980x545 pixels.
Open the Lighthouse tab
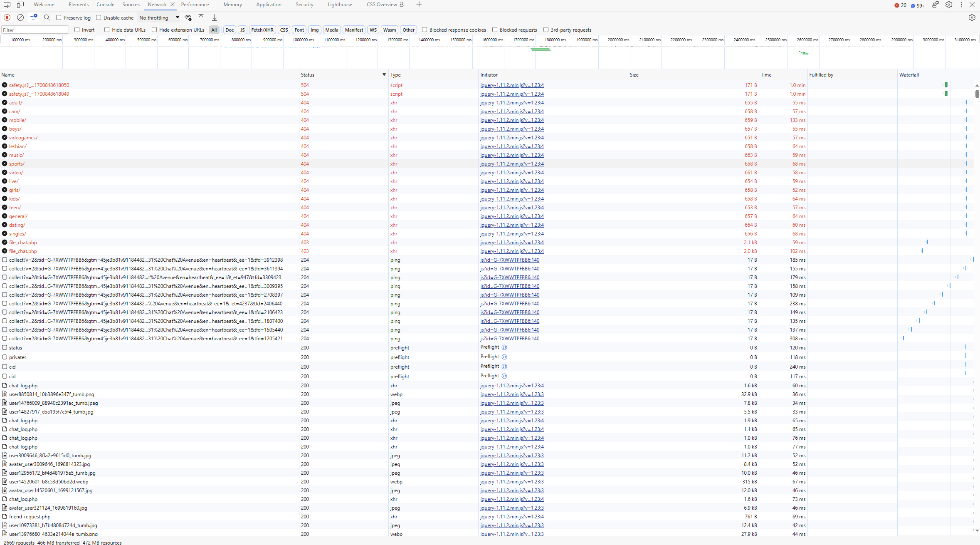coord(340,5)
